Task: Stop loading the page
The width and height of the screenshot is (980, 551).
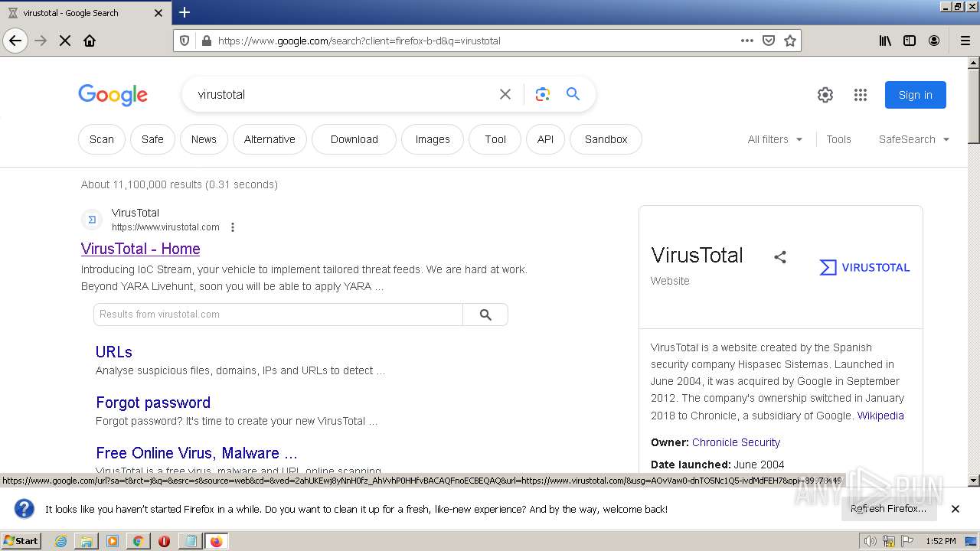Action: (x=65, y=41)
